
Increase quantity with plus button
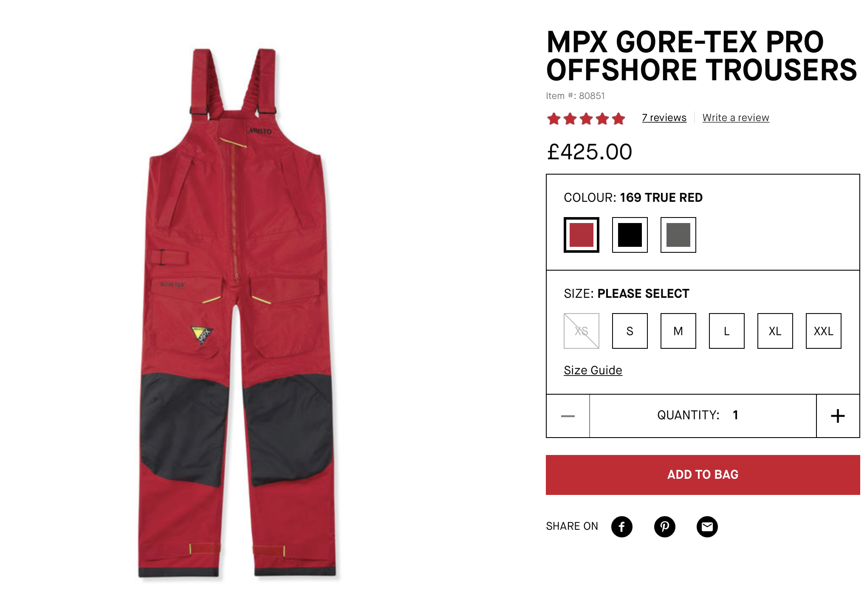[x=838, y=416]
